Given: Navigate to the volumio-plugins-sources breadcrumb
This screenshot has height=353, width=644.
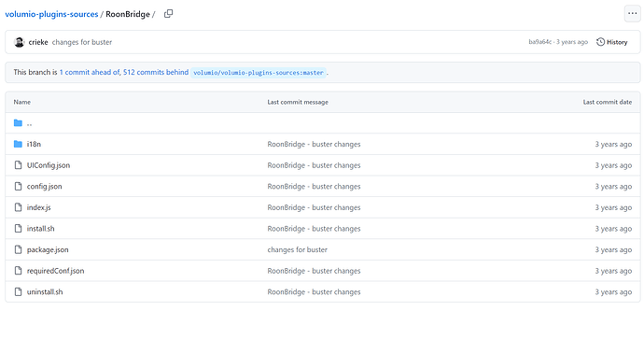Looking at the screenshot, I should [51, 14].
